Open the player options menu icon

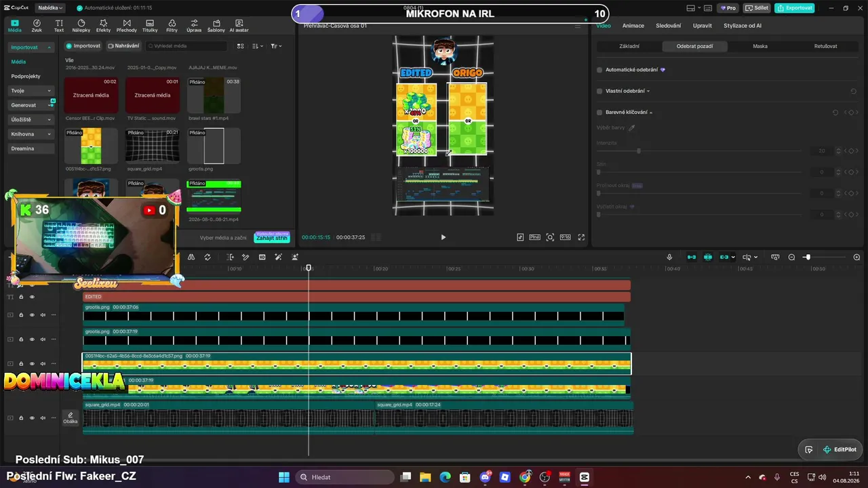(x=578, y=26)
